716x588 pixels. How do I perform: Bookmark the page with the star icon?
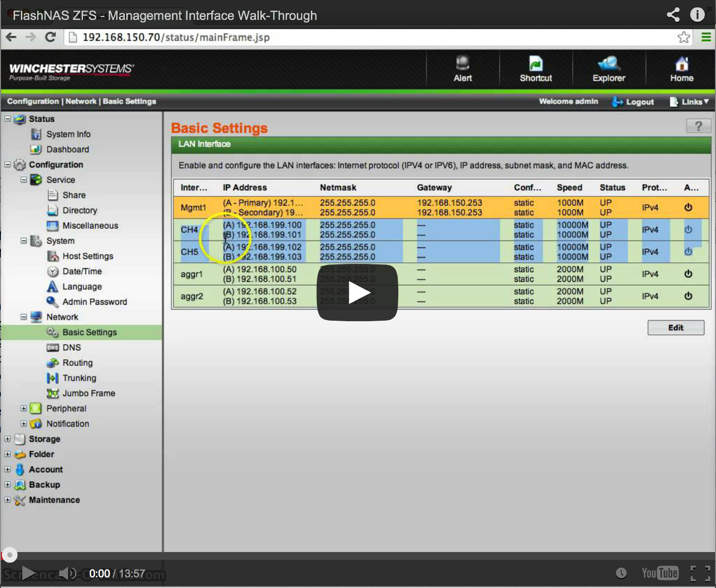[683, 37]
